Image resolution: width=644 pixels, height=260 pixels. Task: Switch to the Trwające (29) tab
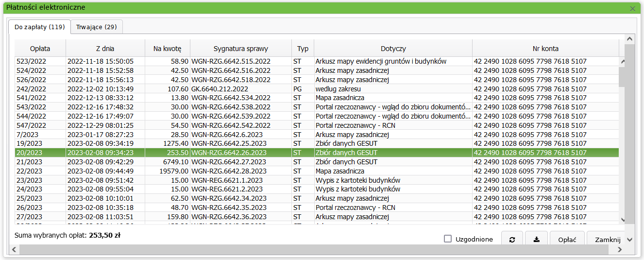[97, 27]
